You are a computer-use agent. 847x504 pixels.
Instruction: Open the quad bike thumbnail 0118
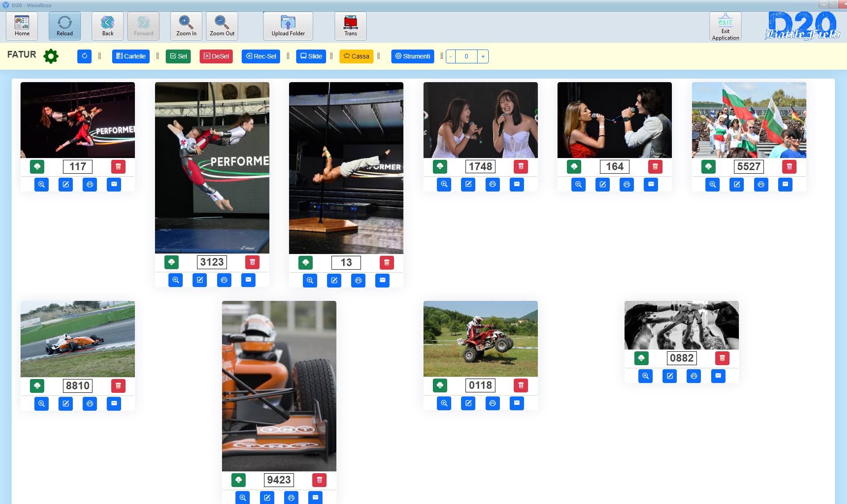[x=481, y=339]
